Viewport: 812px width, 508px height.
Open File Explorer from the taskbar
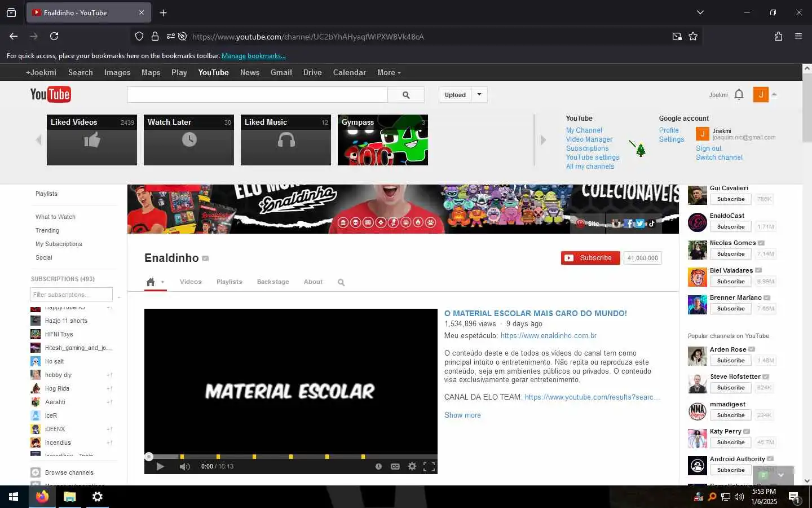[69, 497]
